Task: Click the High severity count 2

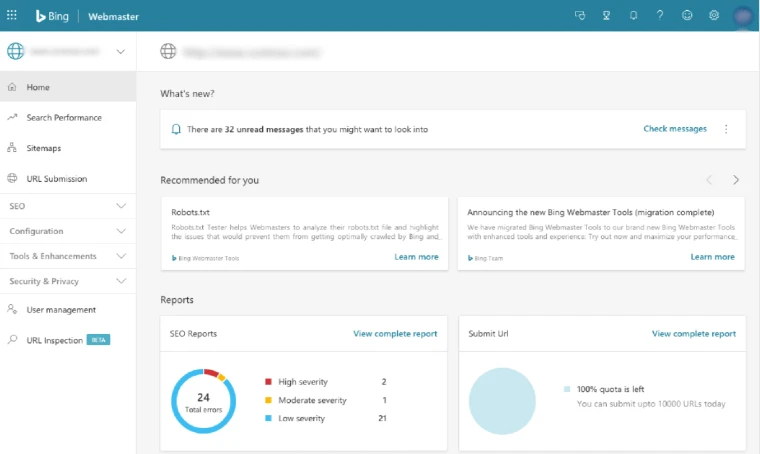Action: [x=384, y=382]
